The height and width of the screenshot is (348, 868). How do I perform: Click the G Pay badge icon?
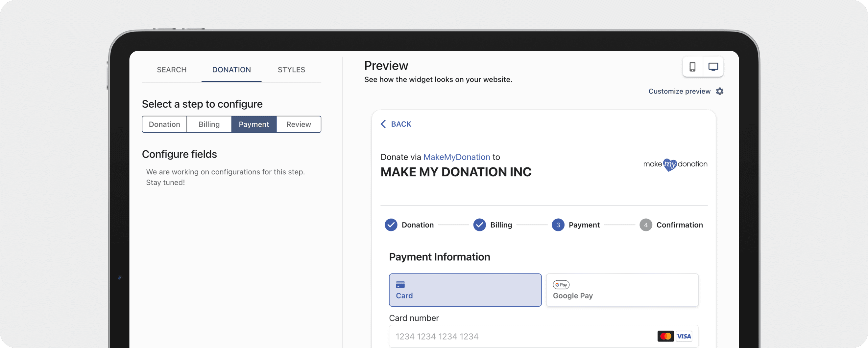point(561,285)
